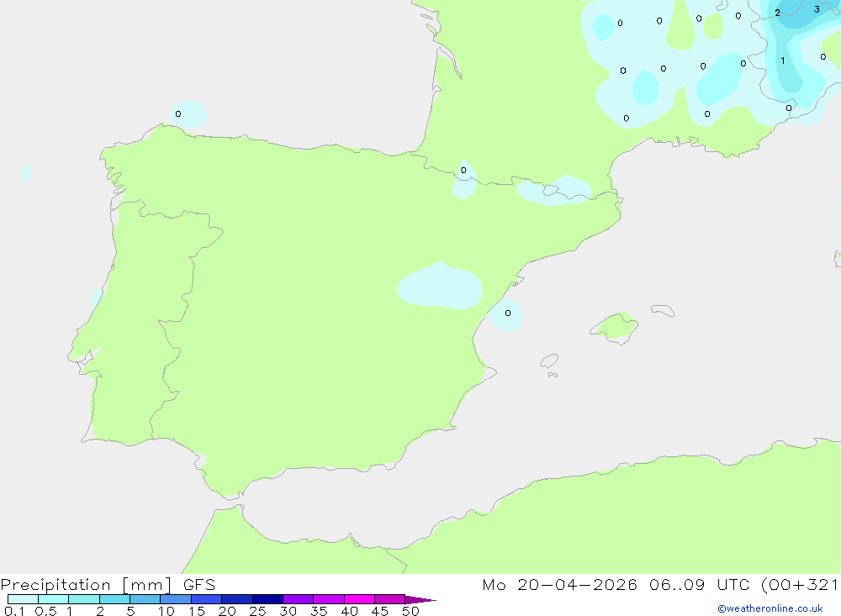Click the 0.1–0.5 mm legend color swatch
Viewport: 841px width, 616px height.
point(23,599)
